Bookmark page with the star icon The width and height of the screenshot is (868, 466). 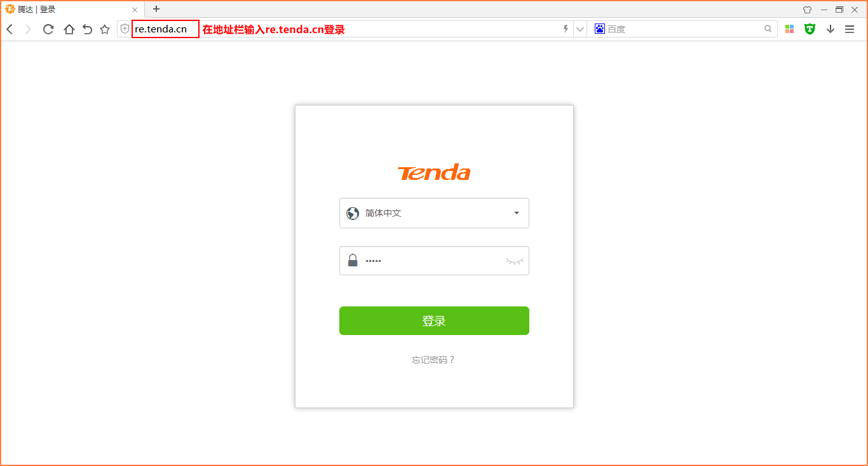105,29
